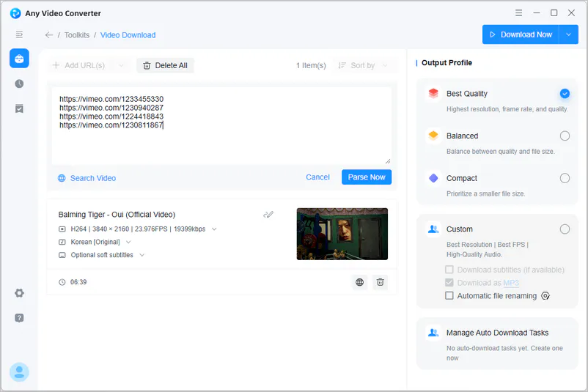588x392 pixels.
Task: Click the Best Quality layers icon
Action: [x=433, y=93]
